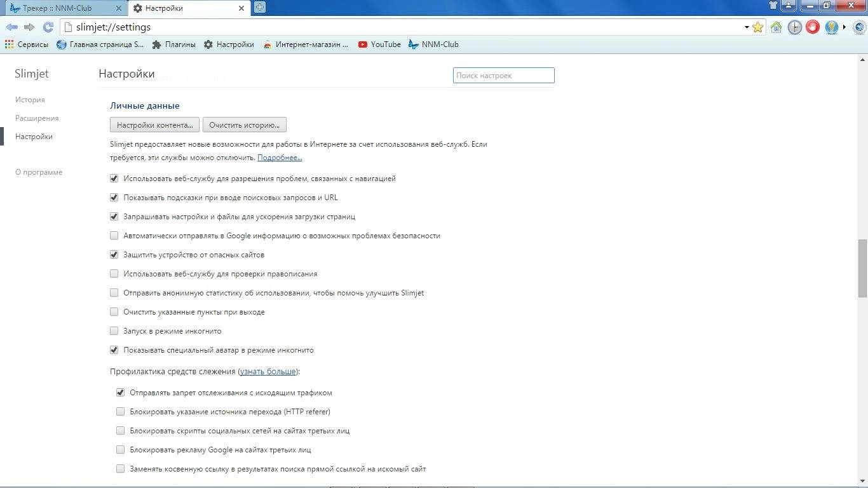Click the Поиск настроек search field
Screen dimensions: 868x488
[504, 75]
